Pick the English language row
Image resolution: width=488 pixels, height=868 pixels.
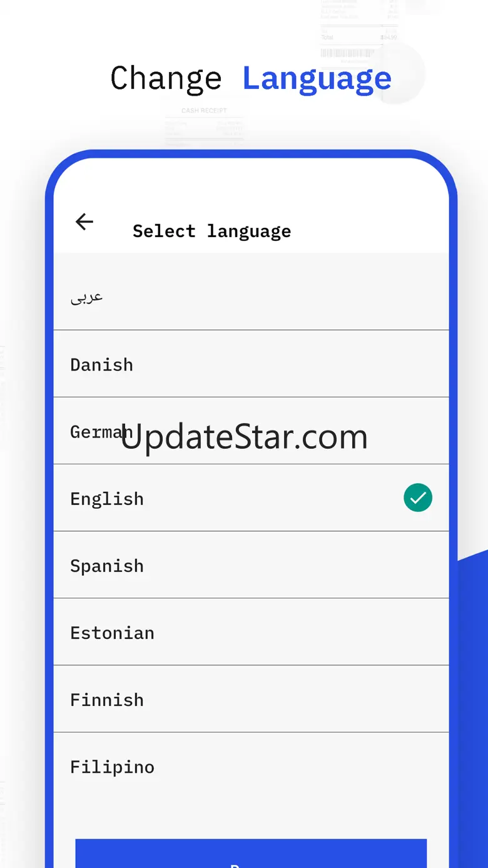[x=251, y=498]
